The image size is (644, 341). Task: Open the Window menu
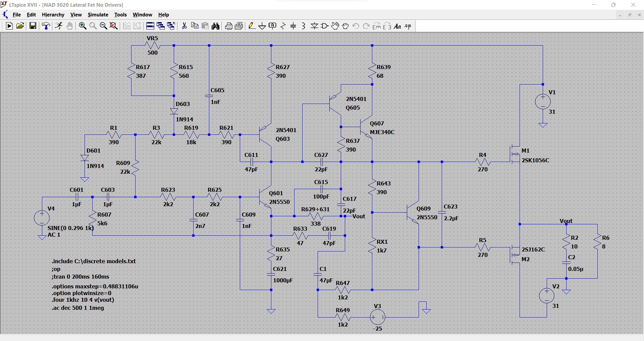click(x=143, y=15)
